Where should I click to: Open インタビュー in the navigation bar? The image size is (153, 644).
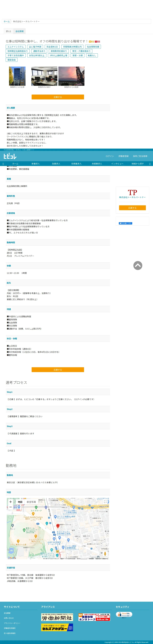tap(117, 164)
